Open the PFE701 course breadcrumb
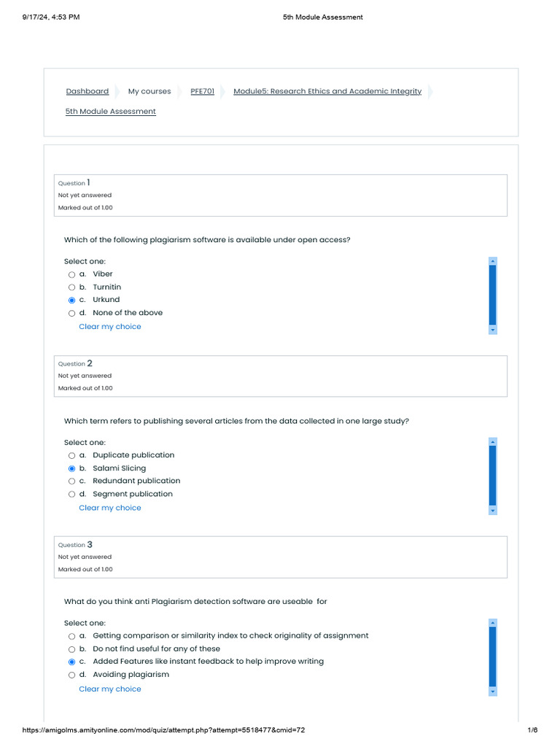The width and height of the screenshot is (560, 747). (x=203, y=91)
